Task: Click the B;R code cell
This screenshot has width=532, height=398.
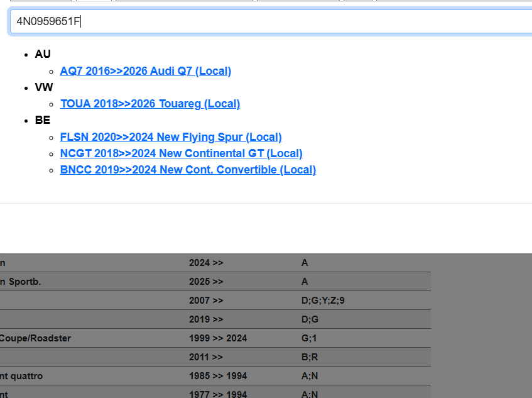Action: pos(310,357)
